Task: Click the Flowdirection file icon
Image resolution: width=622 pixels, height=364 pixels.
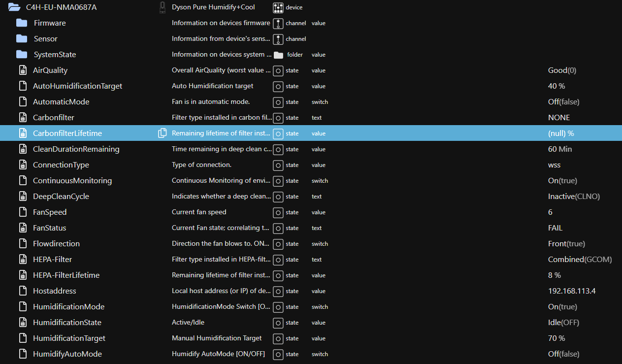Action: click(23, 244)
